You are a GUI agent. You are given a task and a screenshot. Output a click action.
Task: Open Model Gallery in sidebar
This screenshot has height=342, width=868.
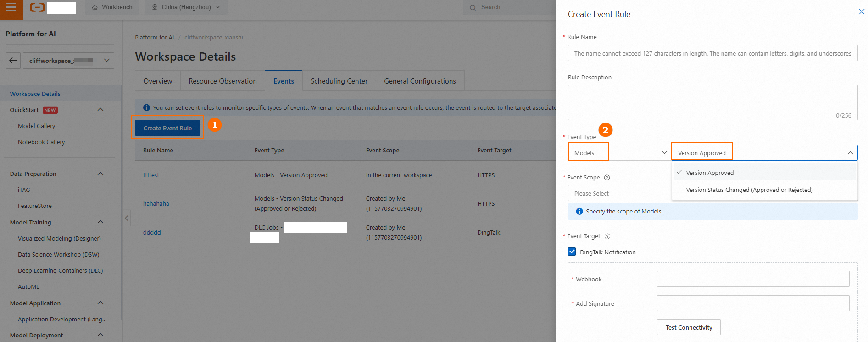coord(36,126)
